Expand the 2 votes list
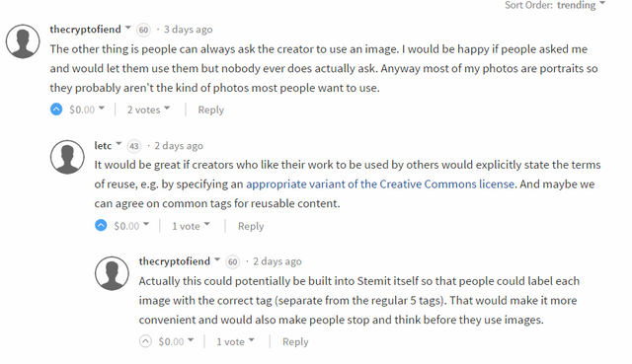Image resolution: width=632 pixels, height=364 pixels. point(148,109)
